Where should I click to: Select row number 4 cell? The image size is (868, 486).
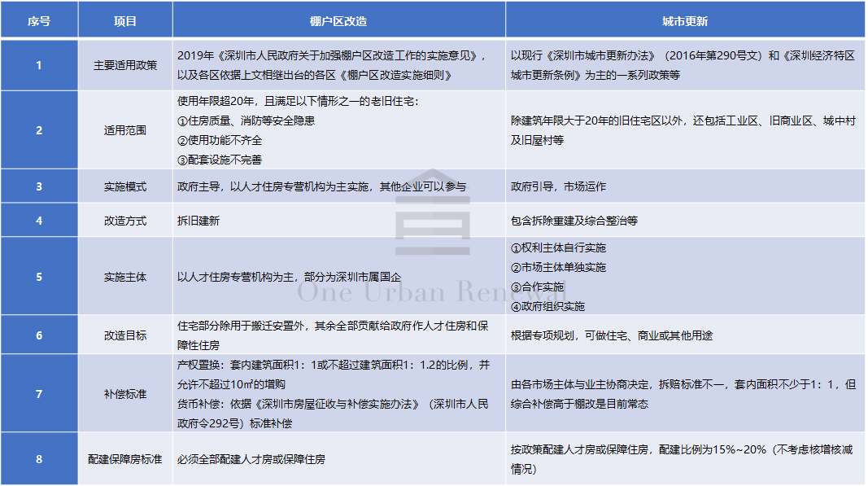[x=39, y=220]
